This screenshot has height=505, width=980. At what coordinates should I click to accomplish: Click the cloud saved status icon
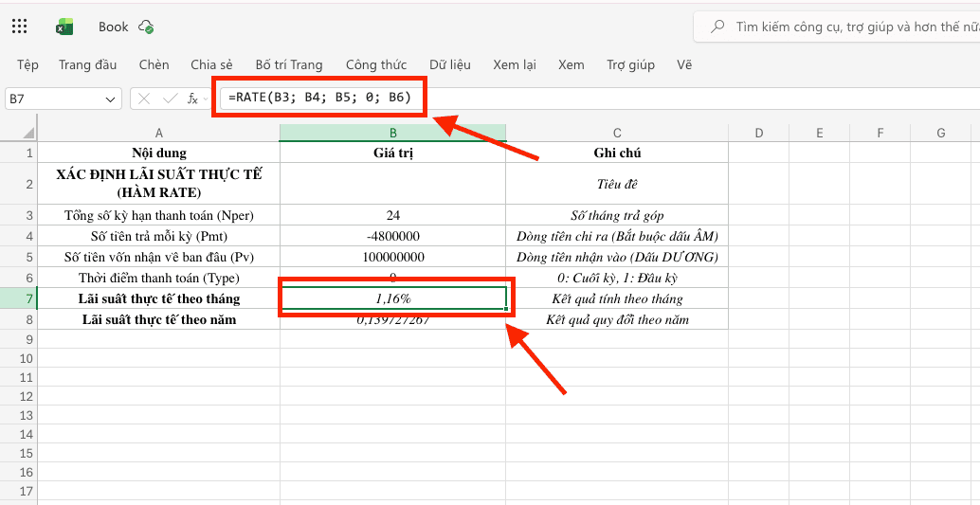[146, 27]
